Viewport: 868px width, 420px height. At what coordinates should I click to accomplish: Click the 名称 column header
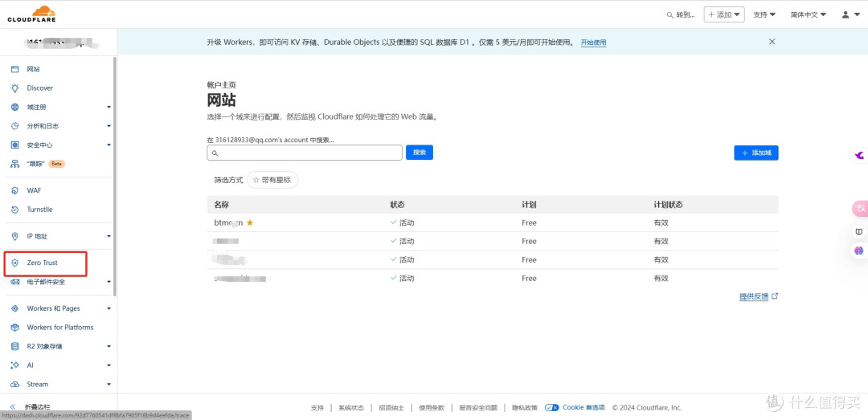pyautogui.click(x=222, y=205)
